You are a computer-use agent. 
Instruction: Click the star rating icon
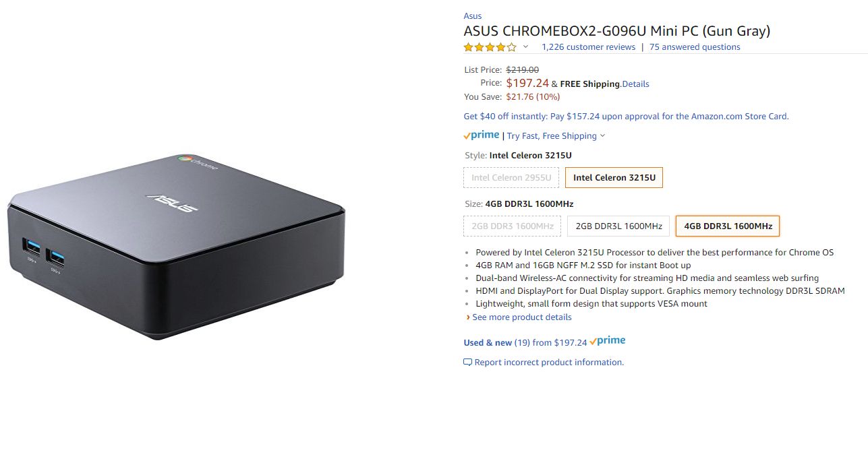(490, 47)
